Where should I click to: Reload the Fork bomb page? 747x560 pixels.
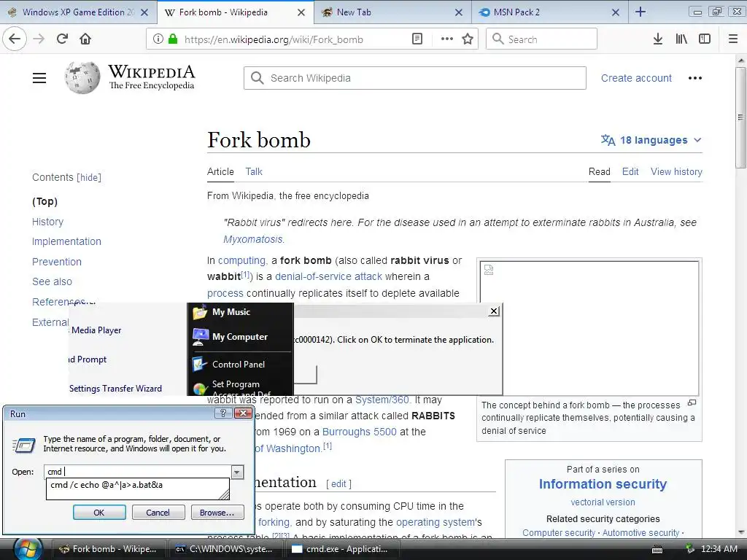pos(63,39)
